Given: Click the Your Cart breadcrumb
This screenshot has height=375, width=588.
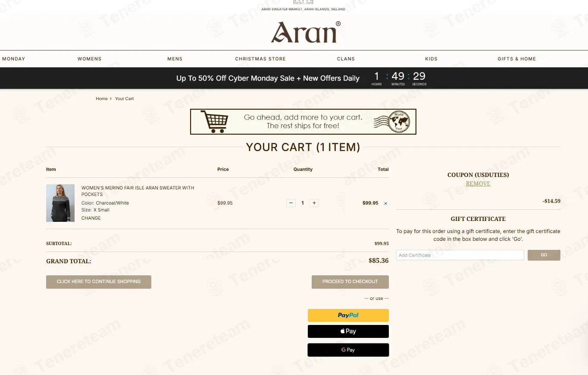Looking at the screenshot, I should [124, 99].
